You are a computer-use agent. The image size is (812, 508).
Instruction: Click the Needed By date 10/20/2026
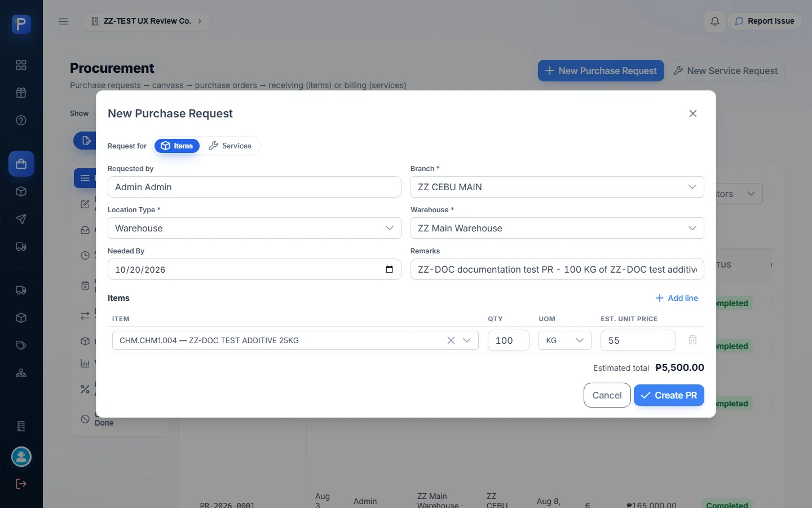[x=140, y=270]
